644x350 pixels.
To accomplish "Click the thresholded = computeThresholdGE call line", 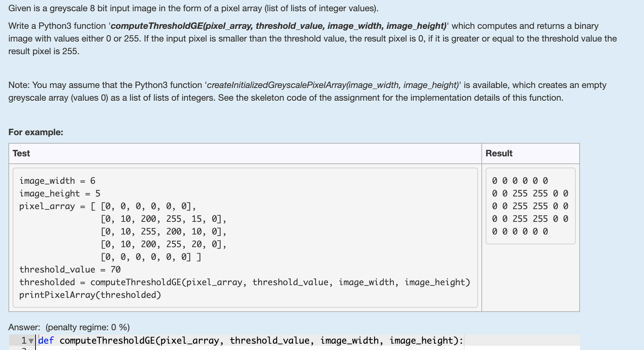I will [245, 282].
